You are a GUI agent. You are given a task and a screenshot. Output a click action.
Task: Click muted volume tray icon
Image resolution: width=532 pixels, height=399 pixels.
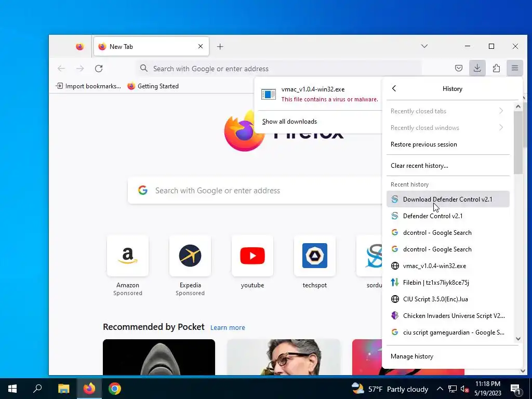click(x=465, y=389)
